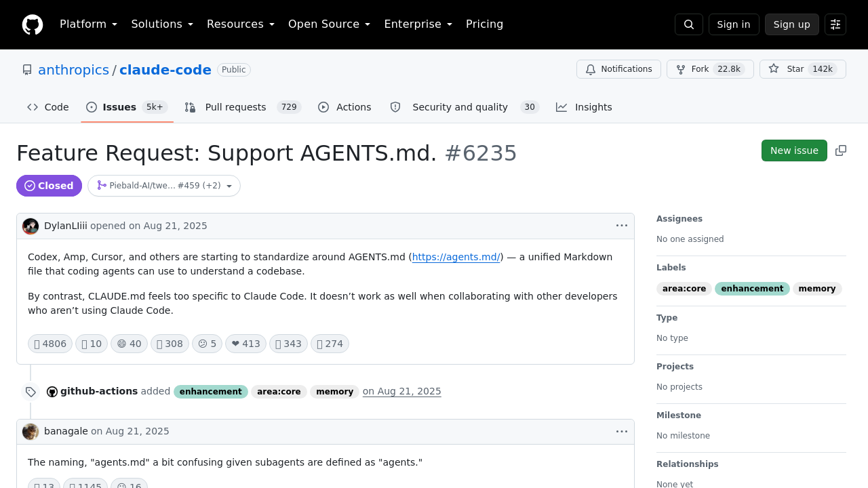Open the options menu on banagale's comment
Screen dimensions: 868x488
(622, 431)
